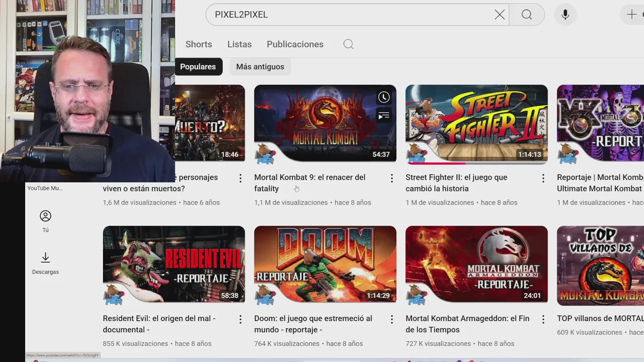Click channel logo on Doom thumbnail

click(265, 295)
